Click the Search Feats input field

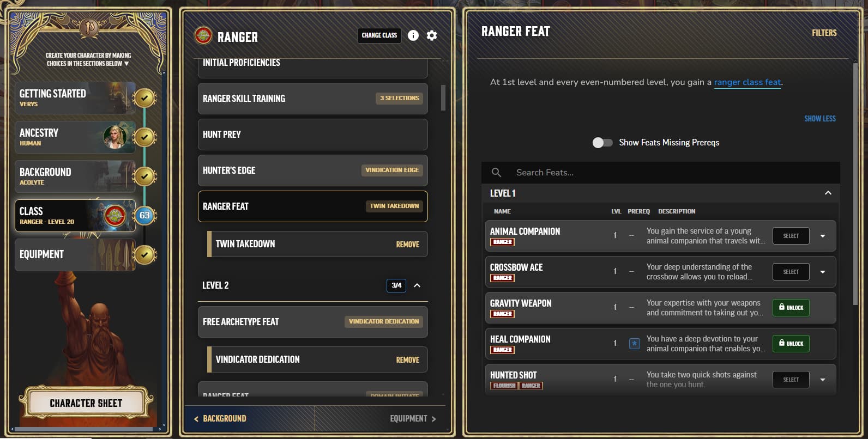(x=654, y=173)
